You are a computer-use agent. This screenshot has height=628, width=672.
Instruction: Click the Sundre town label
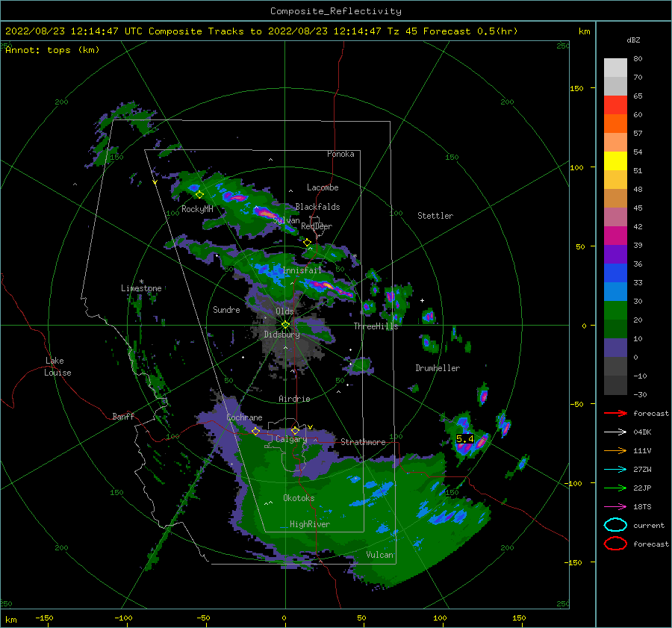point(226,309)
